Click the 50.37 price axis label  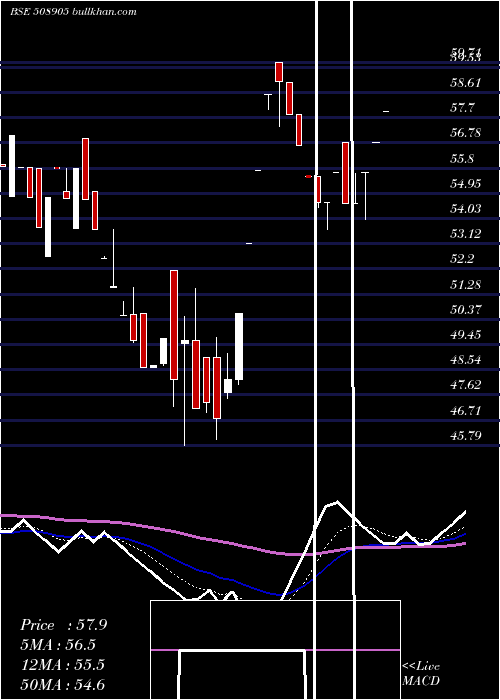pos(466,309)
